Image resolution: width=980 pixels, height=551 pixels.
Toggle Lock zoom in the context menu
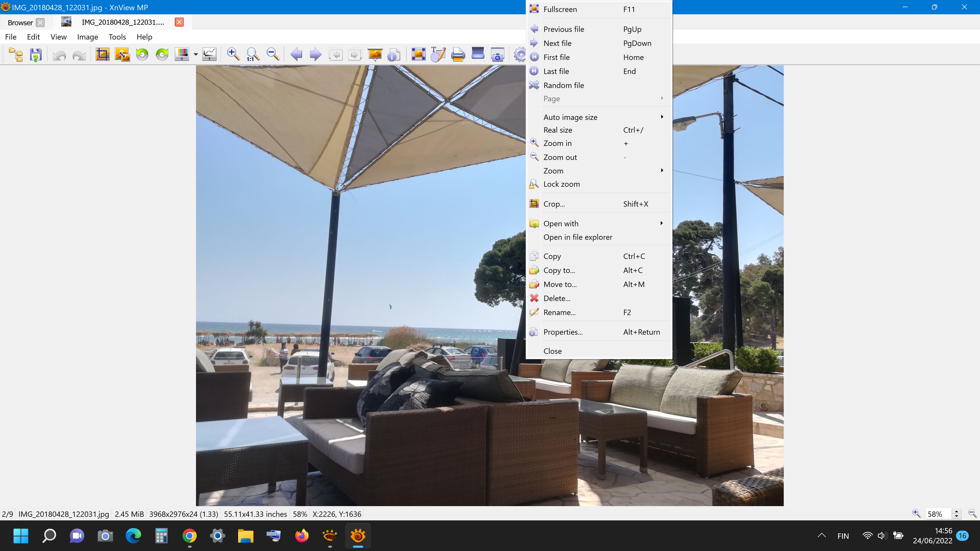point(561,184)
